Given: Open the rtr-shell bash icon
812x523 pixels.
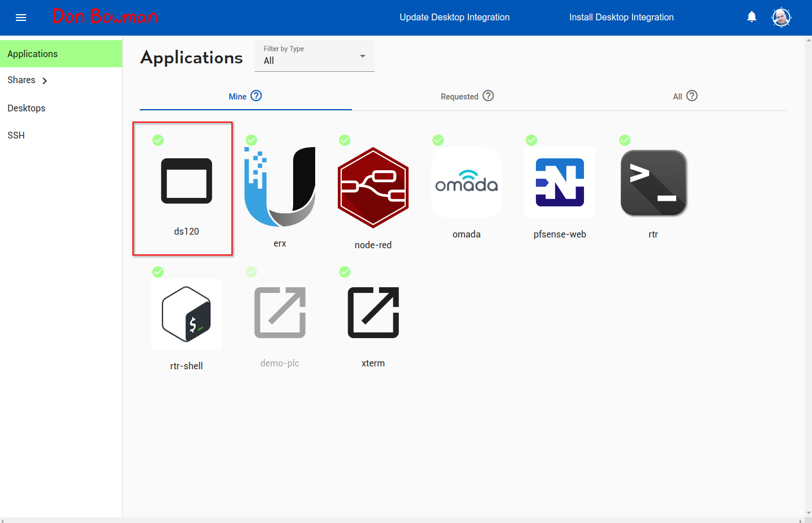Looking at the screenshot, I should [x=186, y=314].
